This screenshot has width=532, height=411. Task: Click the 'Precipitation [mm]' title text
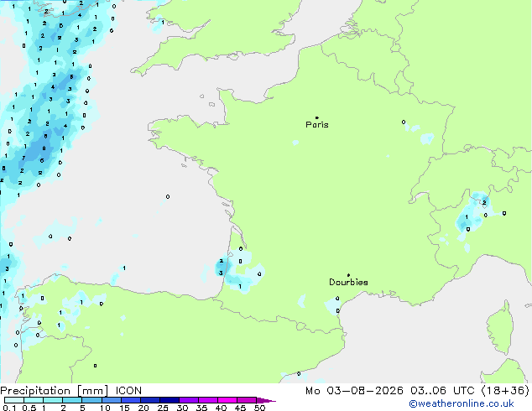click(x=55, y=391)
